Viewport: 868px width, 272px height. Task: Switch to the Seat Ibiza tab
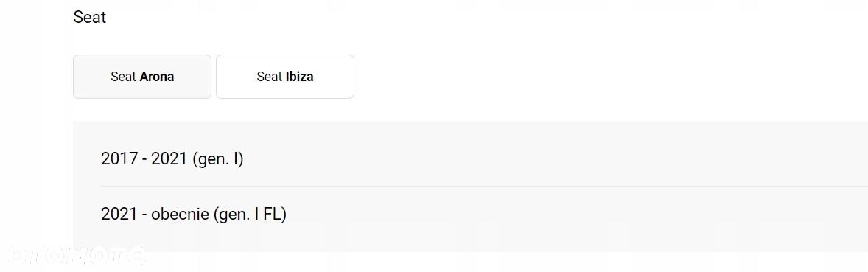(x=284, y=77)
